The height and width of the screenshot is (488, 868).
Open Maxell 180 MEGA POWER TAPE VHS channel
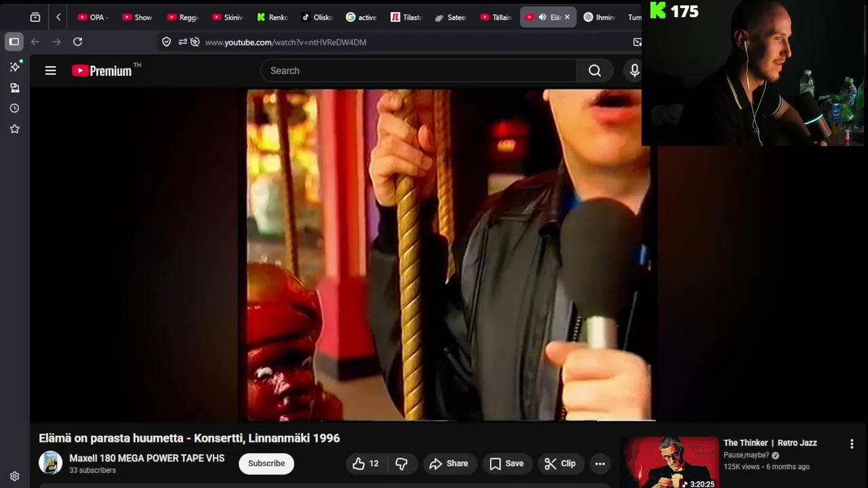[146, 458]
